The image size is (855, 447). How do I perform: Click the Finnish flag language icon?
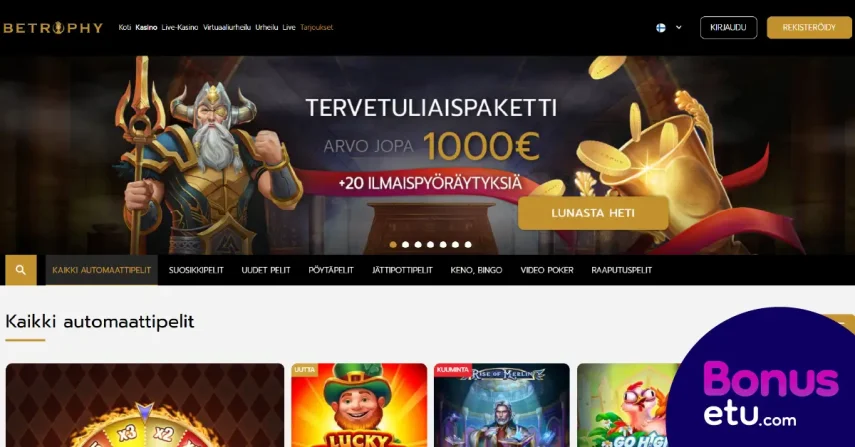(660, 27)
